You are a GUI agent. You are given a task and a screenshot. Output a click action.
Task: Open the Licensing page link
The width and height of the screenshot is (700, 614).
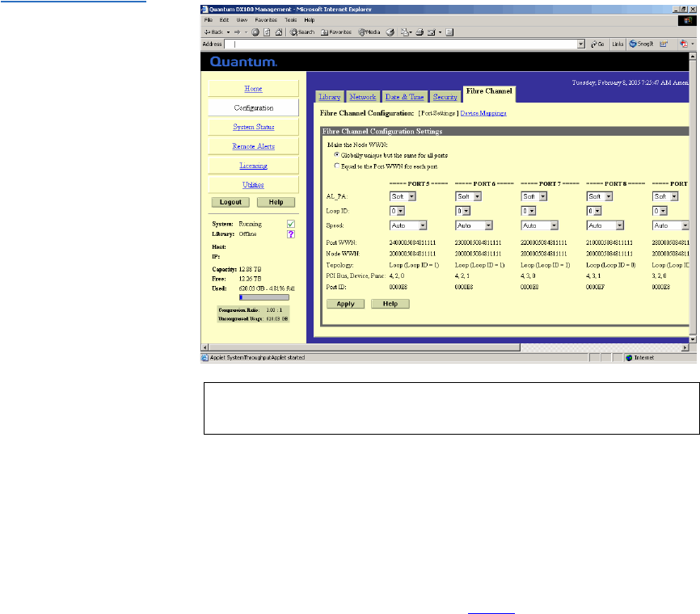254,166
